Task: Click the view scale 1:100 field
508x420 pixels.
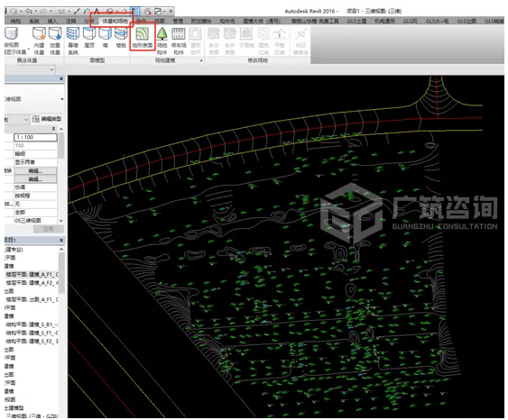Action: [35, 137]
